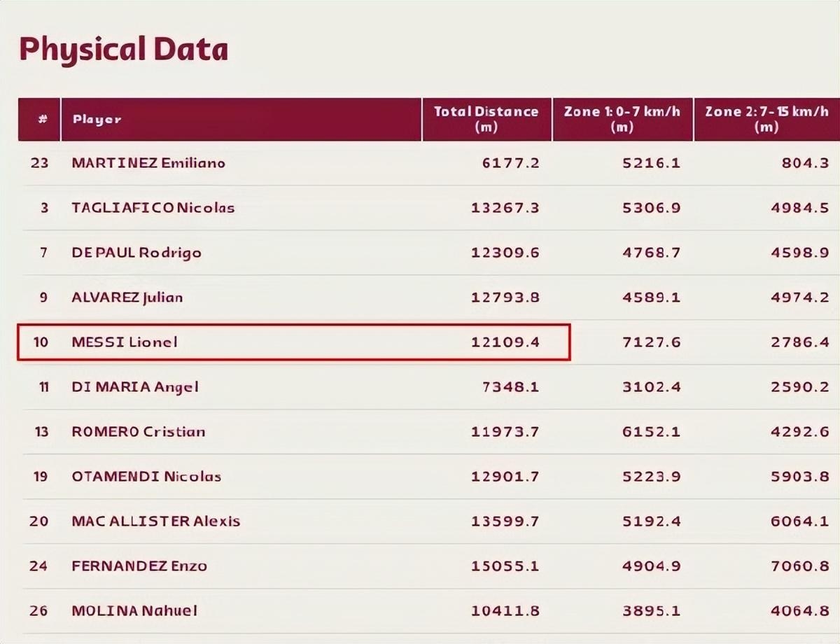Click Messi's total distance value 12109.4
The width and height of the screenshot is (840, 644).
click(x=505, y=342)
